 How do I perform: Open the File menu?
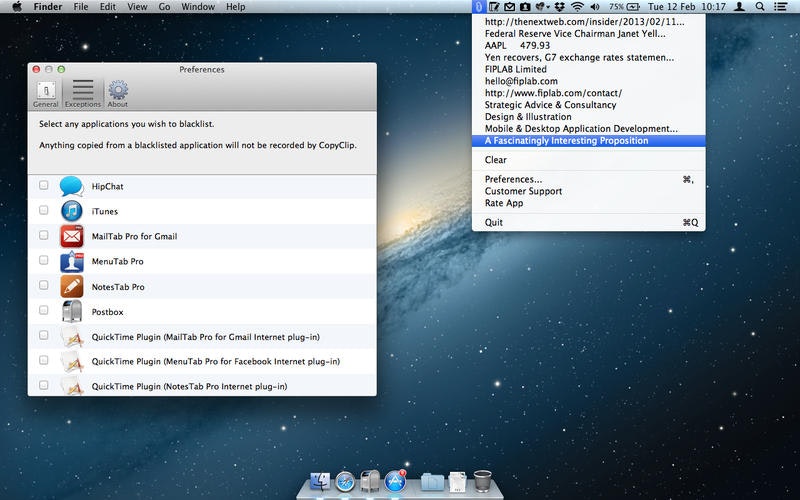(81, 7)
